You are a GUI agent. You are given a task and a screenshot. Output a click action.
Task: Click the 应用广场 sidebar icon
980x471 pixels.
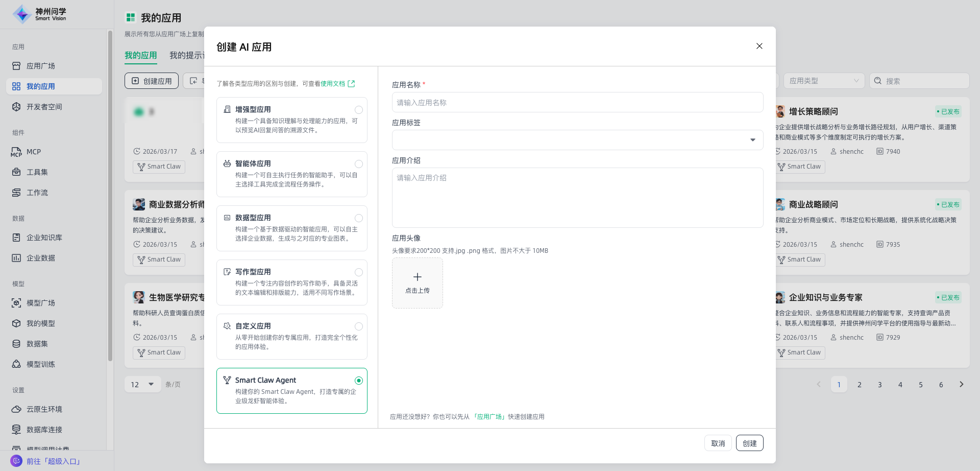point(16,66)
